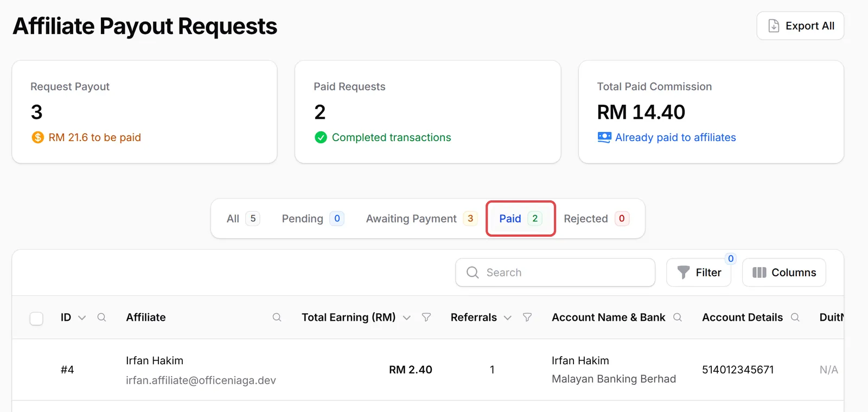Click the Affiliate column header label
This screenshot has height=412, width=868.
(x=146, y=317)
